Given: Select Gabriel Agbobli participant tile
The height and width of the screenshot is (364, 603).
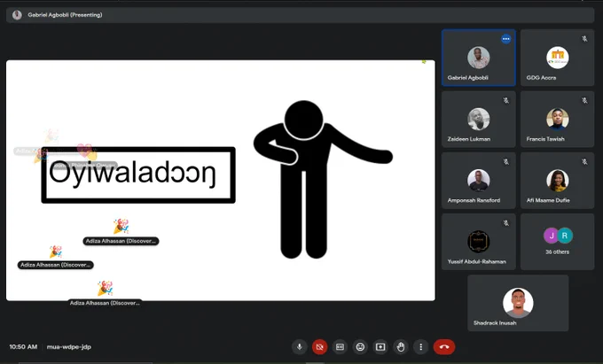Looking at the screenshot, I should pyautogui.click(x=478, y=58).
